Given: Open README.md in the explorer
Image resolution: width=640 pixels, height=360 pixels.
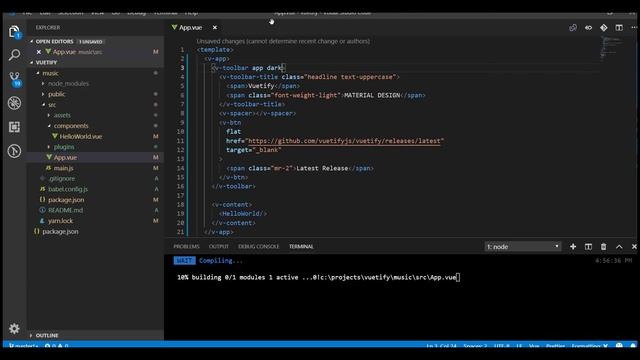Looking at the screenshot, I should (x=65, y=210).
